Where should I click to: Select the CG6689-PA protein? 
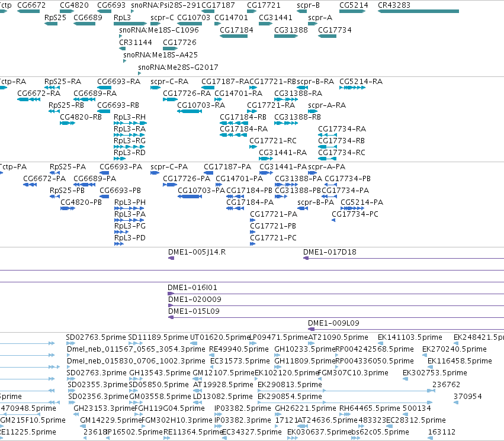(x=84, y=185)
